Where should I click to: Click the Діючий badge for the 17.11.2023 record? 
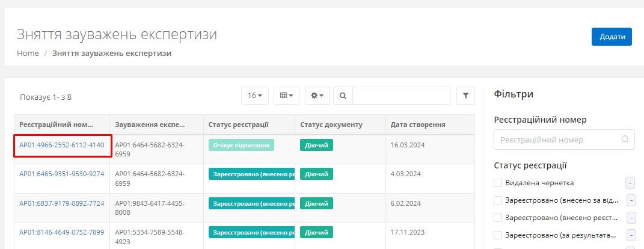click(x=316, y=232)
